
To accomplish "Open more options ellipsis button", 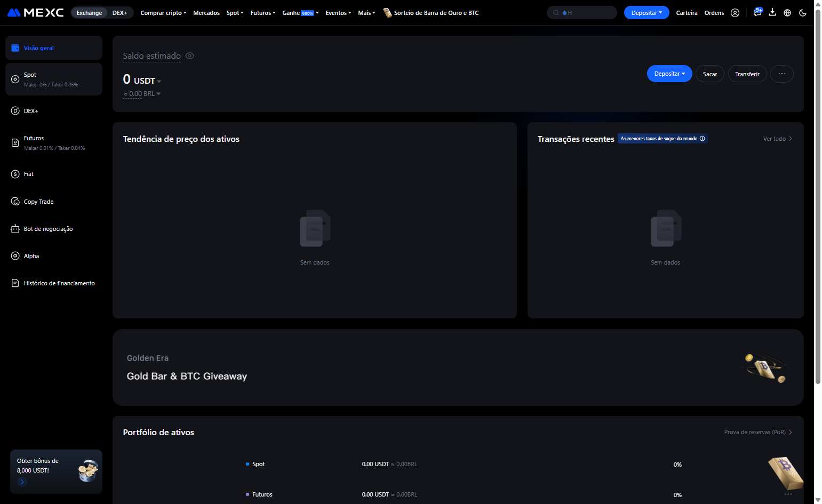I will pos(782,74).
